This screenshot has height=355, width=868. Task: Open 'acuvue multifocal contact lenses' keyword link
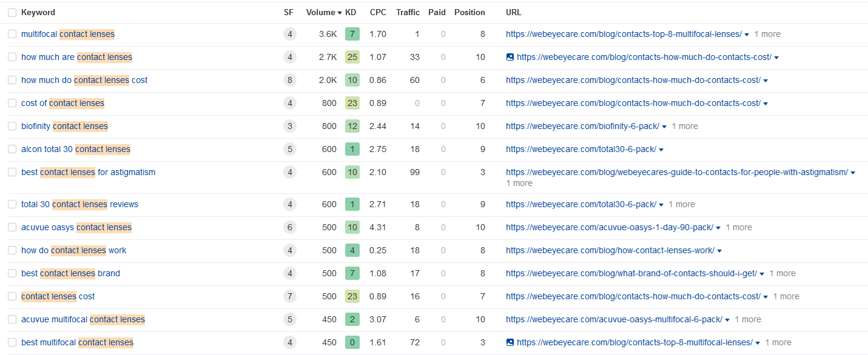[83, 319]
